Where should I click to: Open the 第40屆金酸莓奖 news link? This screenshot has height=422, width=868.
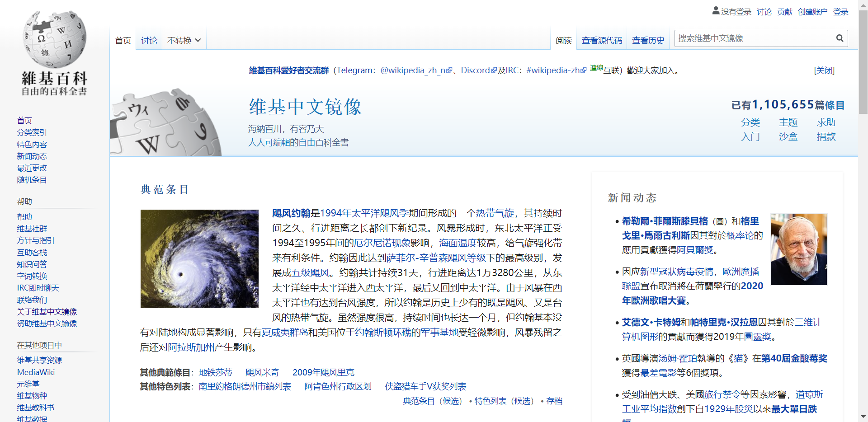coord(794,358)
